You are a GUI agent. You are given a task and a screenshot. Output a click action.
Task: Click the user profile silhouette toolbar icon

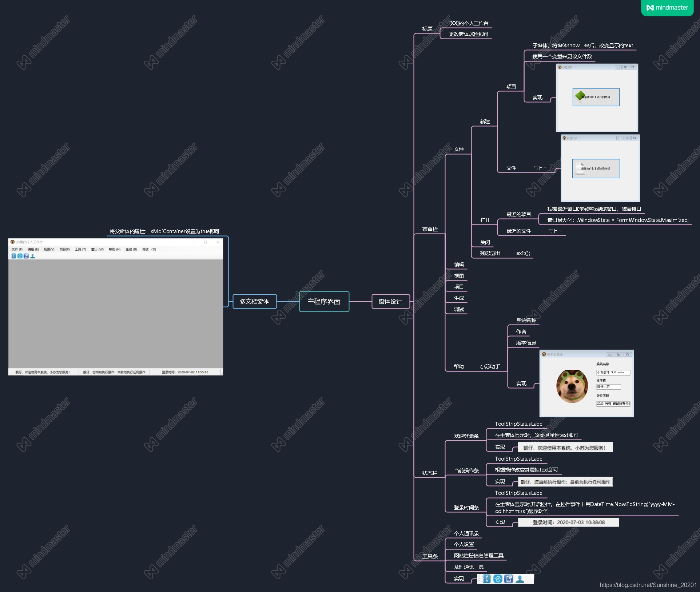(520, 579)
